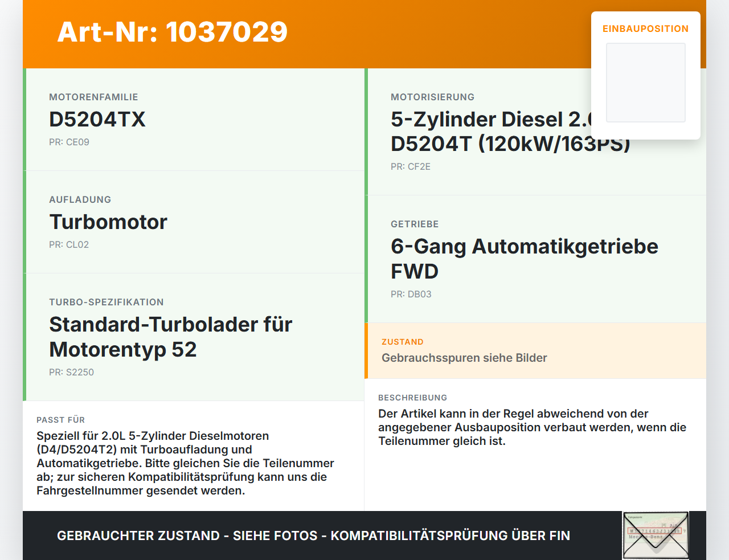Image resolution: width=729 pixels, height=560 pixels.
Task: Click the Beschreibung paragraph about Ausbauposition
Action: coord(533,427)
